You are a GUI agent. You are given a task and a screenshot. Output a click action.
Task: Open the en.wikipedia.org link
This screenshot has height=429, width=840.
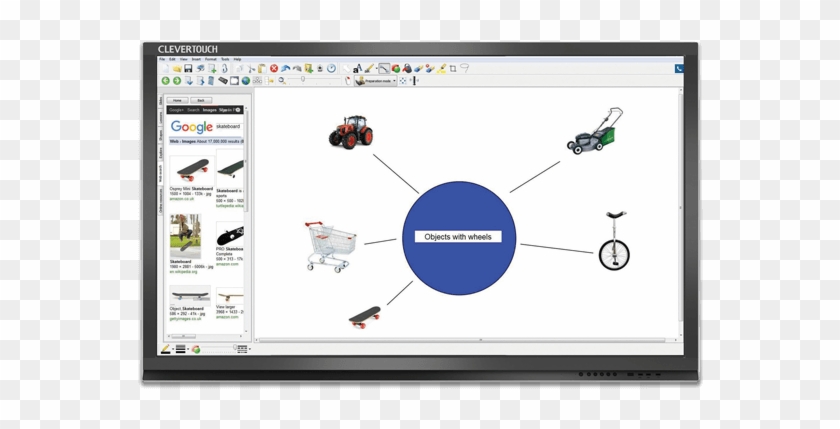[183, 272]
